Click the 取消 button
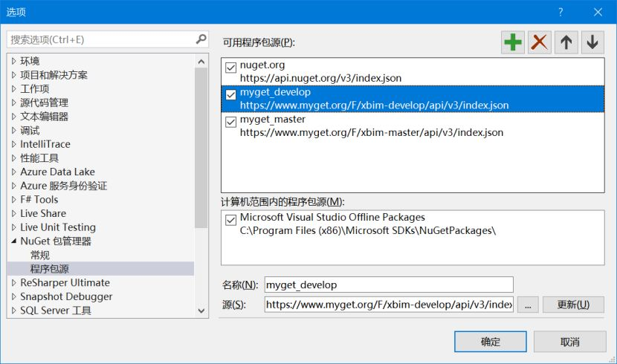The image size is (617, 364). (569, 342)
